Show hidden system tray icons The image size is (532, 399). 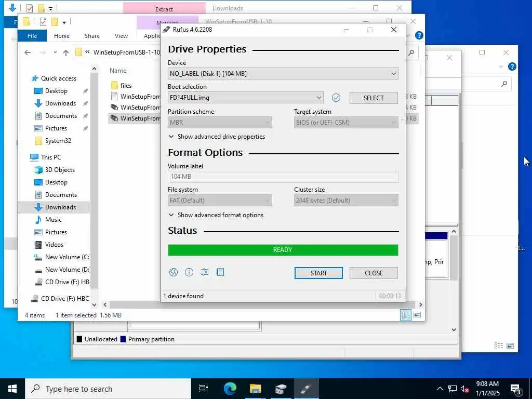point(440,389)
